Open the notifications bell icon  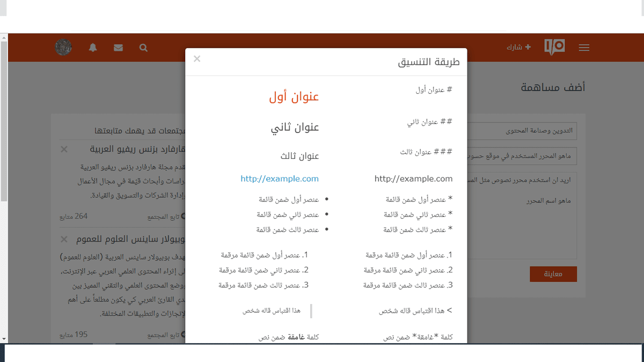click(93, 47)
